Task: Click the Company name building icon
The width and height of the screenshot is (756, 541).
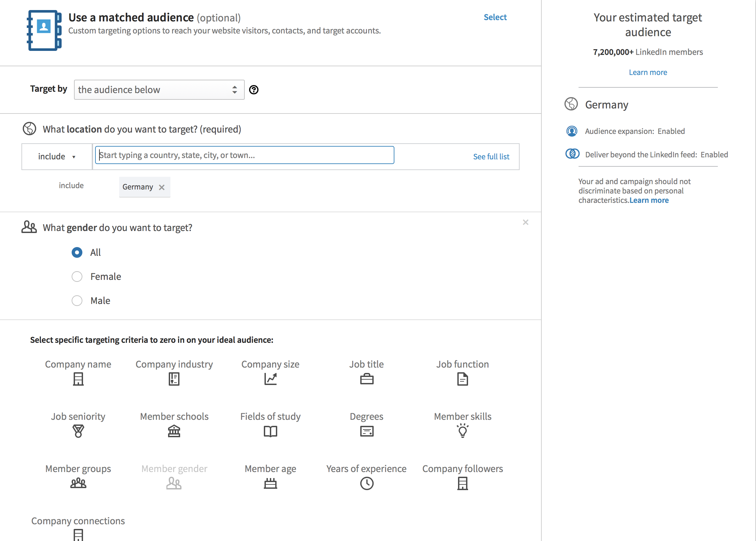Action: coord(78,379)
